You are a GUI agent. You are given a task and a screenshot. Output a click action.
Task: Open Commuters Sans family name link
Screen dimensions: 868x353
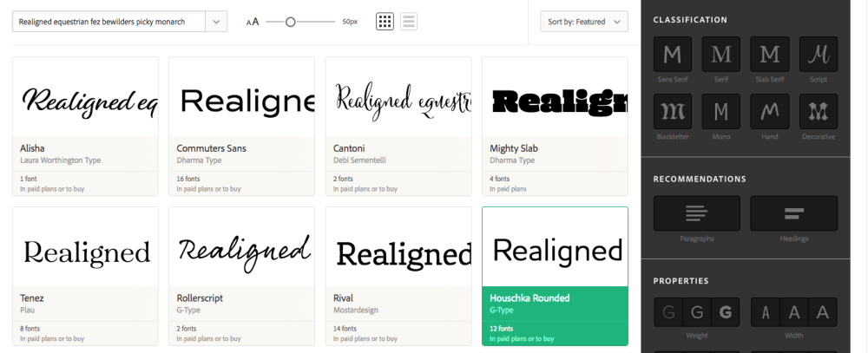point(212,148)
